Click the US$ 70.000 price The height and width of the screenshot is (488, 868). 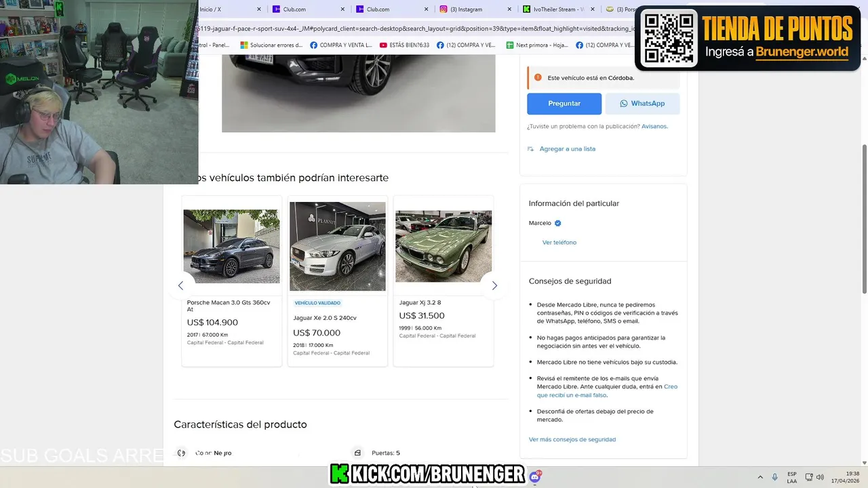click(x=317, y=333)
